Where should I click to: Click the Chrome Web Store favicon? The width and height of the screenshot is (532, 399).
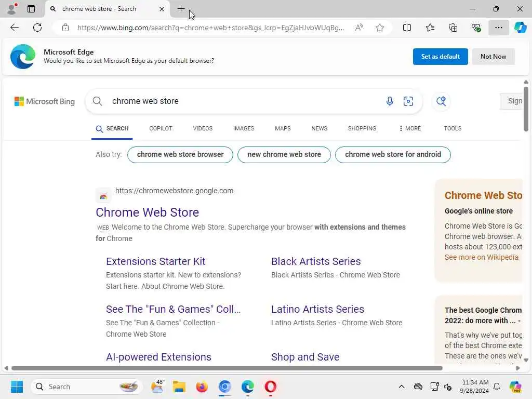point(103,196)
